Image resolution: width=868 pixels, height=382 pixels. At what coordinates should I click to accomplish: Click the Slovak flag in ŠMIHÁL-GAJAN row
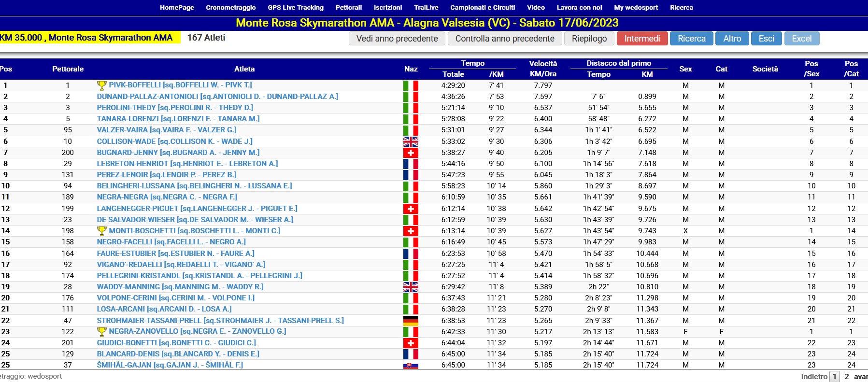411,366
